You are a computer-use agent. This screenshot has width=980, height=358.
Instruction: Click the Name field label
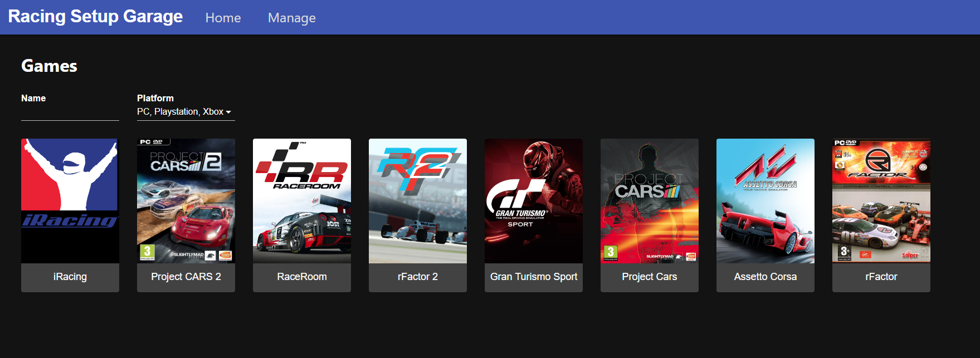pyautogui.click(x=33, y=98)
